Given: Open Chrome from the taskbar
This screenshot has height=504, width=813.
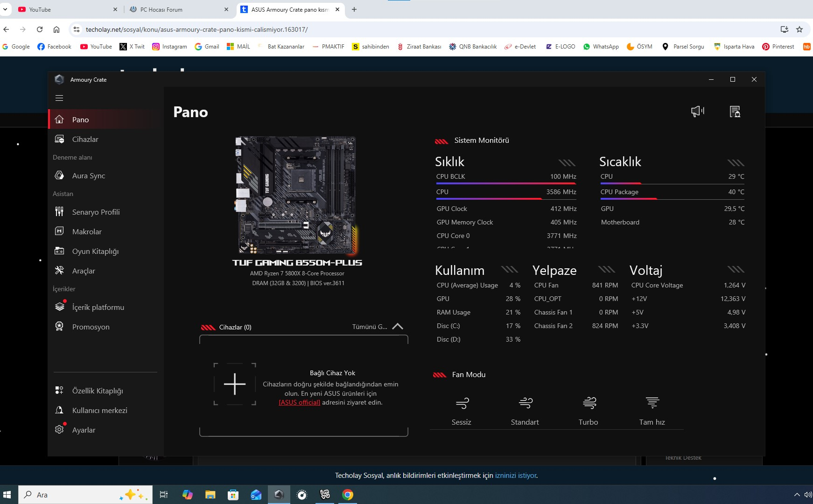Looking at the screenshot, I should coord(348,495).
